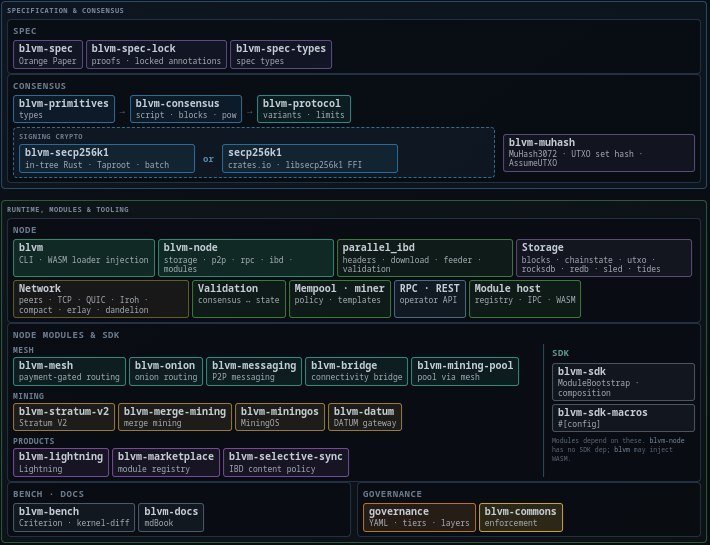Click the blvm-commons enforcement card
710x545 pixels.
tap(521, 517)
